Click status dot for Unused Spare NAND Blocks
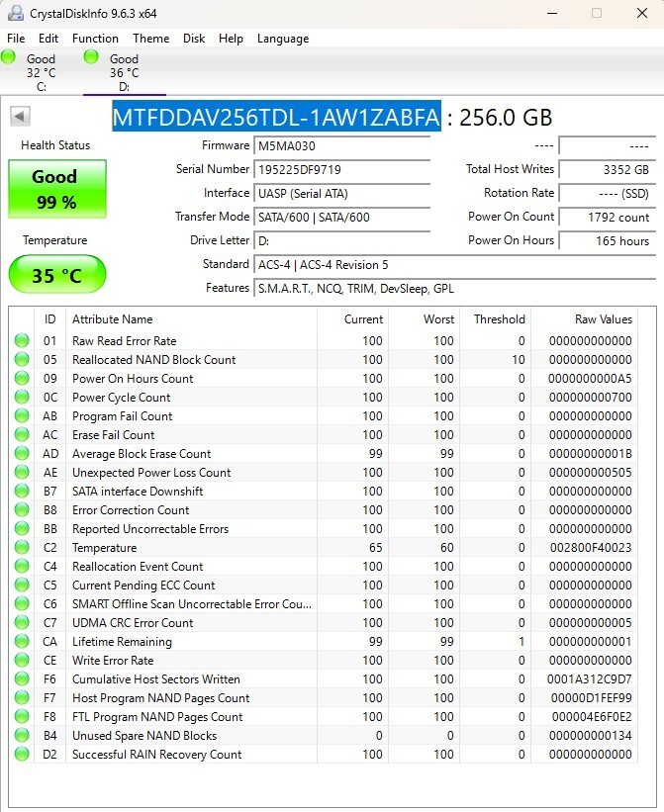The width and height of the screenshot is (664, 812). [22, 736]
